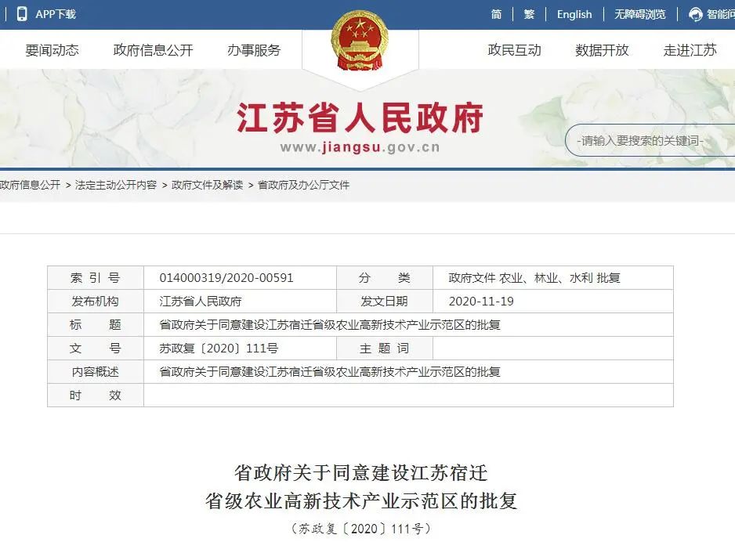Screen dimensions: 735x560
Task: Click the 标题 row title text
Action: [330, 325]
